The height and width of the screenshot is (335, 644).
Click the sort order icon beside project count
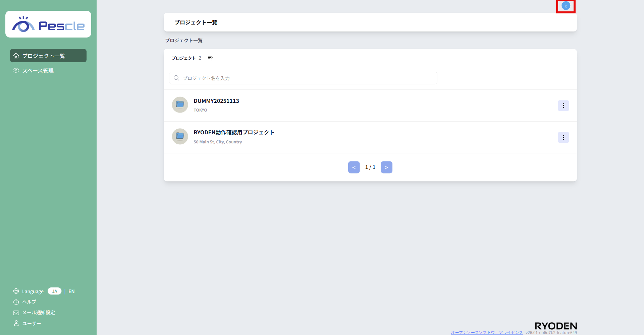click(210, 58)
